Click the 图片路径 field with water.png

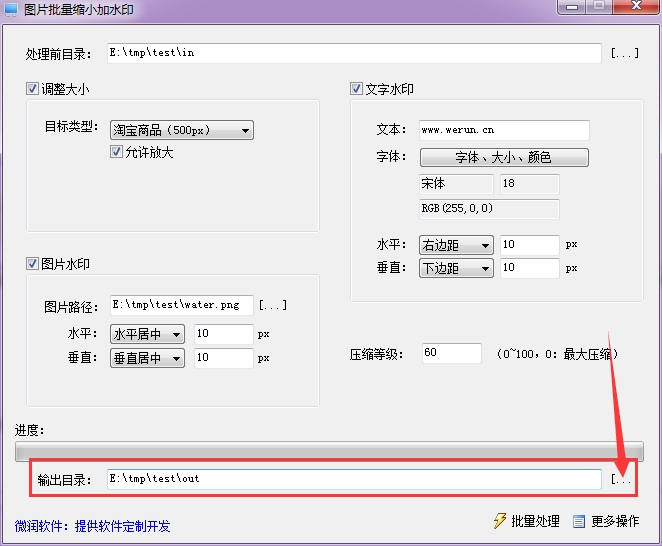(x=182, y=305)
